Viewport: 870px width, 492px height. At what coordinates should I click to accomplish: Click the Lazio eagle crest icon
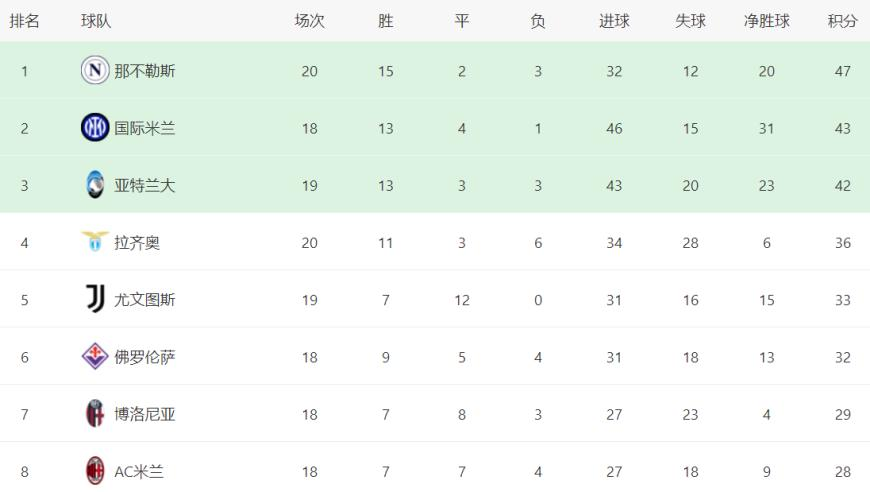(x=95, y=242)
